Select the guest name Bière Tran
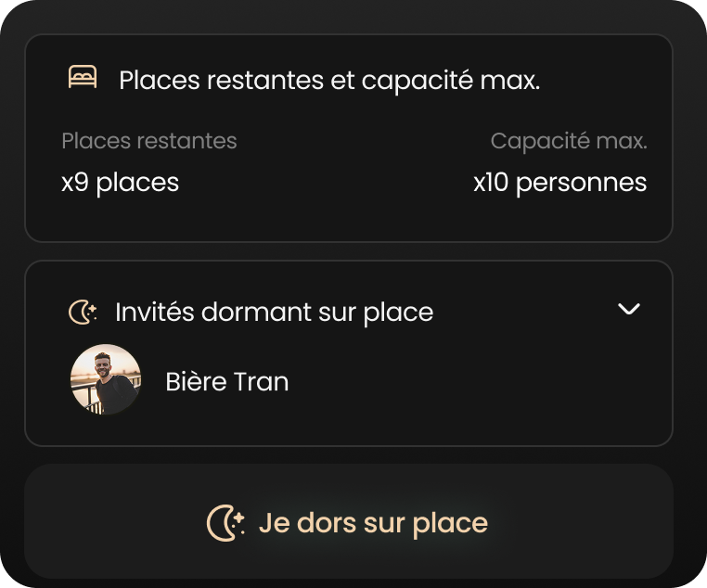 (x=226, y=381)
